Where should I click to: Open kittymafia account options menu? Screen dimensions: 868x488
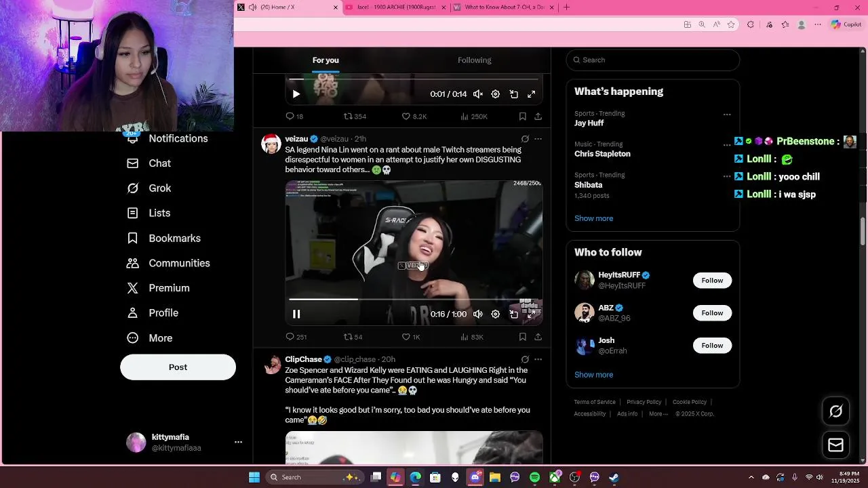coord(238,442)
